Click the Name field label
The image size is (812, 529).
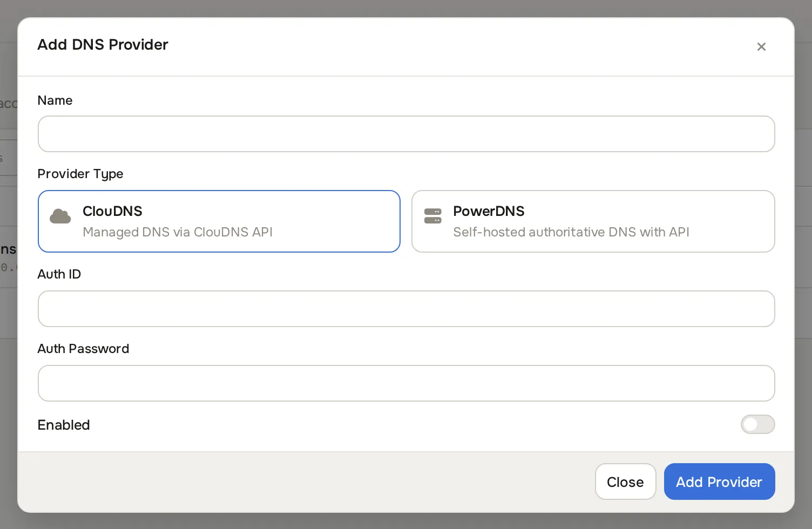point(55,100)
